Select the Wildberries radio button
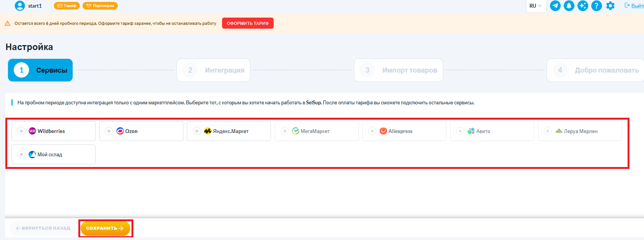 tap(21, 131)
